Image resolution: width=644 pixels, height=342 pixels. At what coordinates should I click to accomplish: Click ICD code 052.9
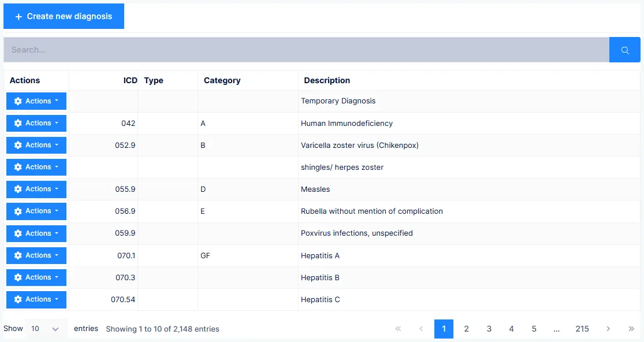[x=125, y=146]
